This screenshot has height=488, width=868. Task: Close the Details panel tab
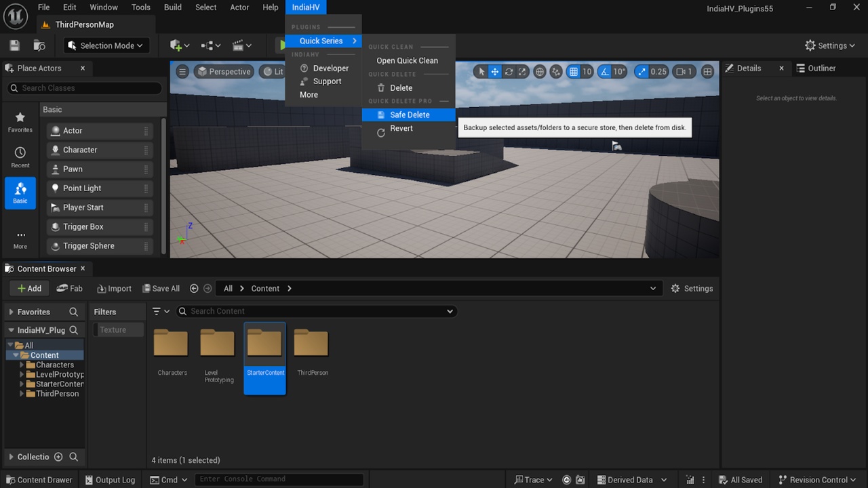pyautogui.click(x=781, y=68)
